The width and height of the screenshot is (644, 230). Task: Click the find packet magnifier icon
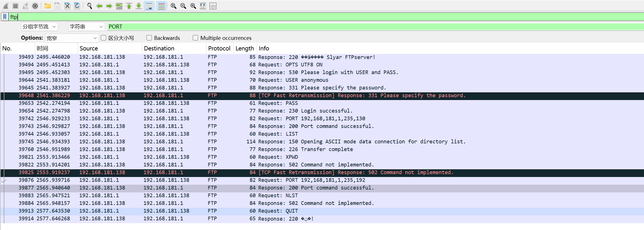point(89,6)
